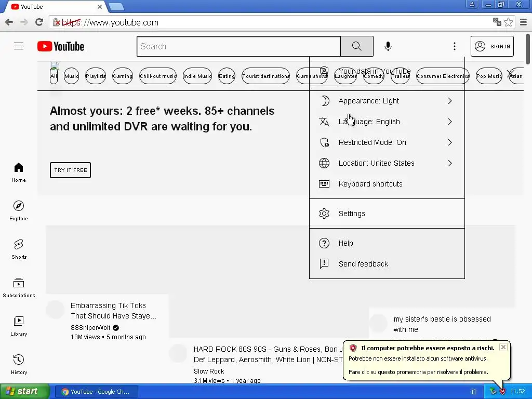Activate voice search microphone
Image resolution: width=532 pixels, height=399 pixels.
click(388, 46)
